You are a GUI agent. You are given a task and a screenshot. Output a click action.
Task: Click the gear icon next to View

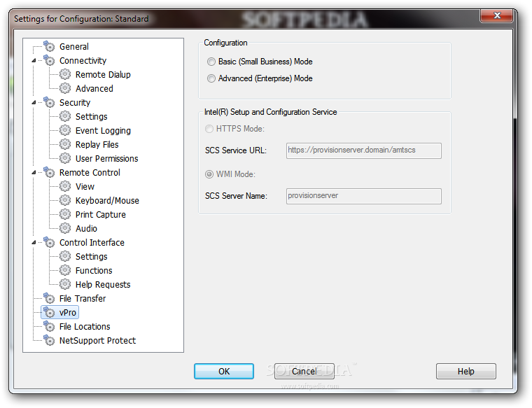tap(65, 187)
